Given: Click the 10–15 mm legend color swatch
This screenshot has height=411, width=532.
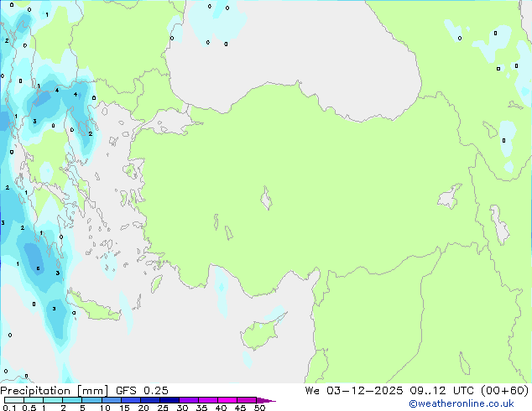Looking at the screenshot, I should 111,400.
